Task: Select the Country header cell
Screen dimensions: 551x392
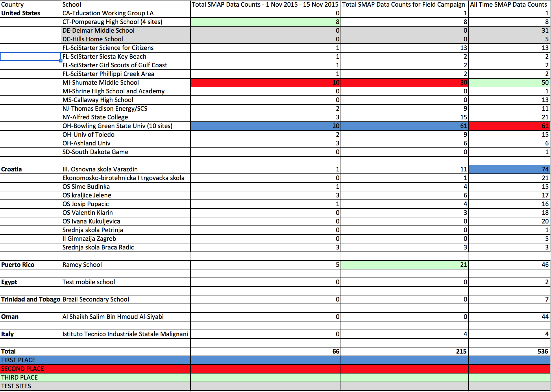Action: pyautogui.click(x=30, y=5)
